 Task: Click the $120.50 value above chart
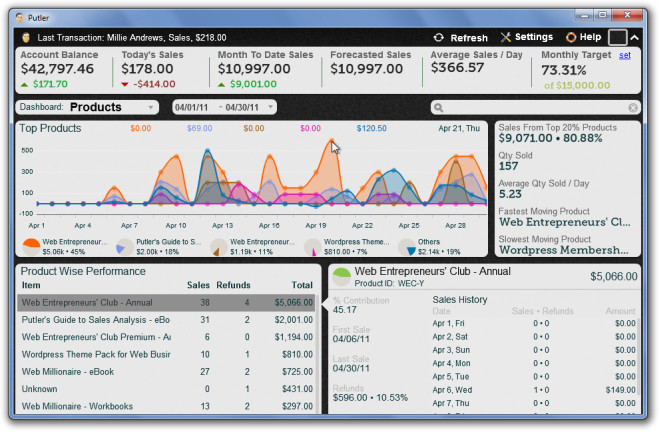coord(371,128)
